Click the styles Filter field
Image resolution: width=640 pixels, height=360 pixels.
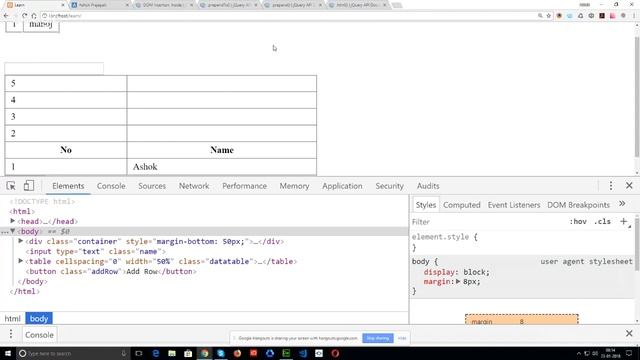click(486, 222)
